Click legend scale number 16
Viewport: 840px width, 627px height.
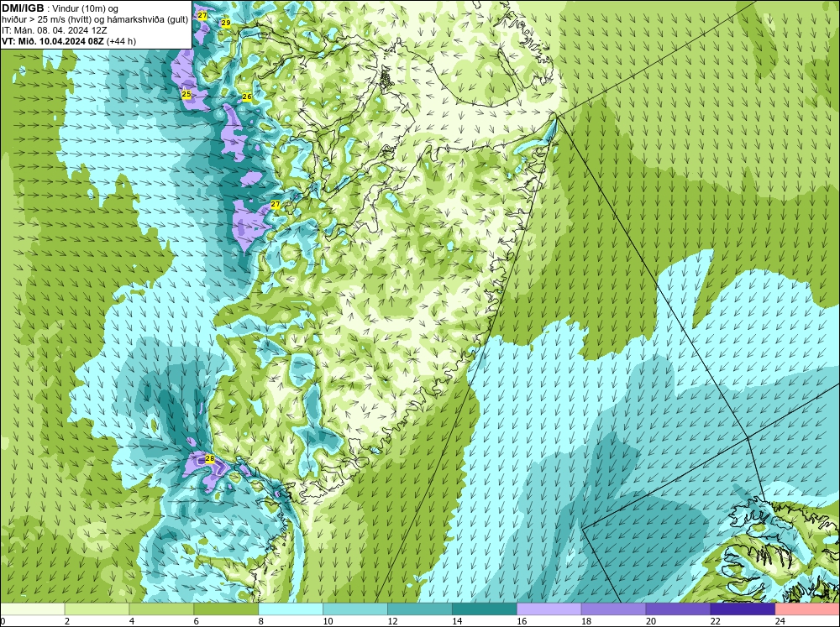[522, 621]
